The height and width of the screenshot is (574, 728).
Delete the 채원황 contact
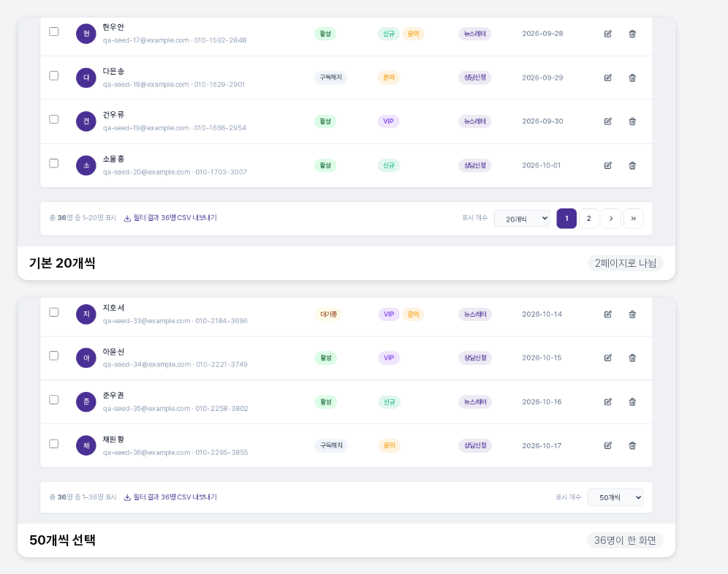632,445
